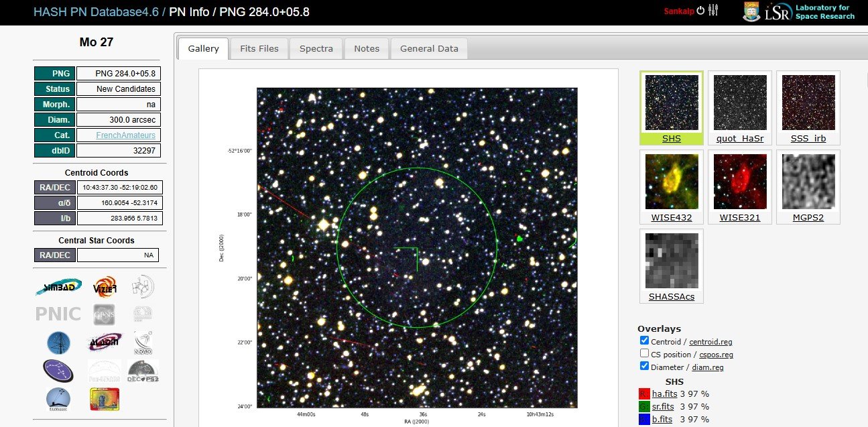Click the RA/DEC centroid value field

click(120, 188)
